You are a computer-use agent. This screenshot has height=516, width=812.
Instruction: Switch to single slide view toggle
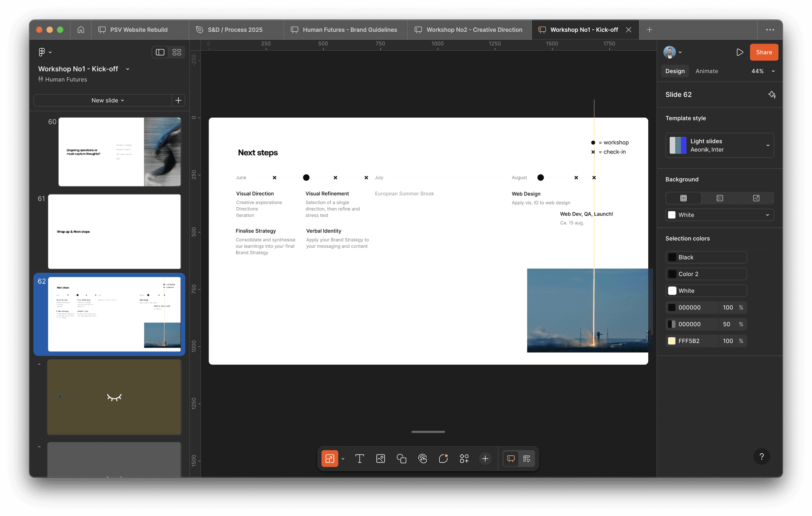[160, 52]
